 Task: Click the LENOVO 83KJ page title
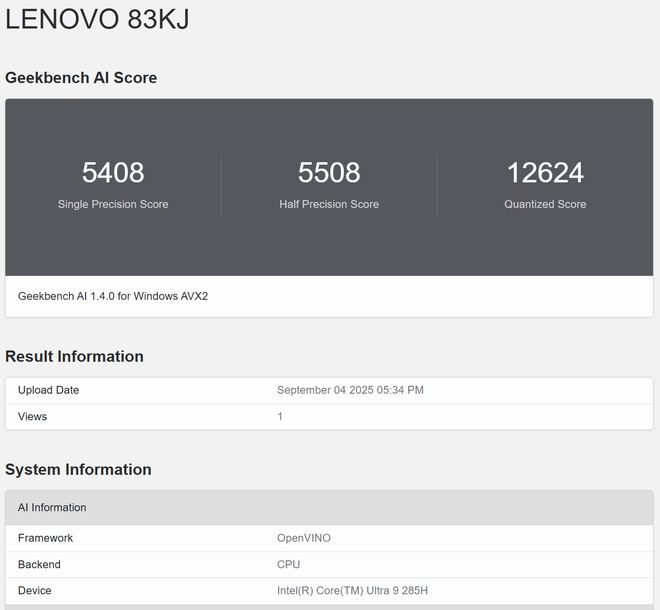(x=97, y=20)
